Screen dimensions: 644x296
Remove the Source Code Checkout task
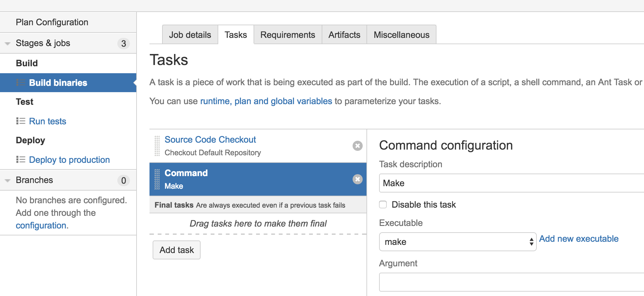pyautogui.click(x=357, y=146)
